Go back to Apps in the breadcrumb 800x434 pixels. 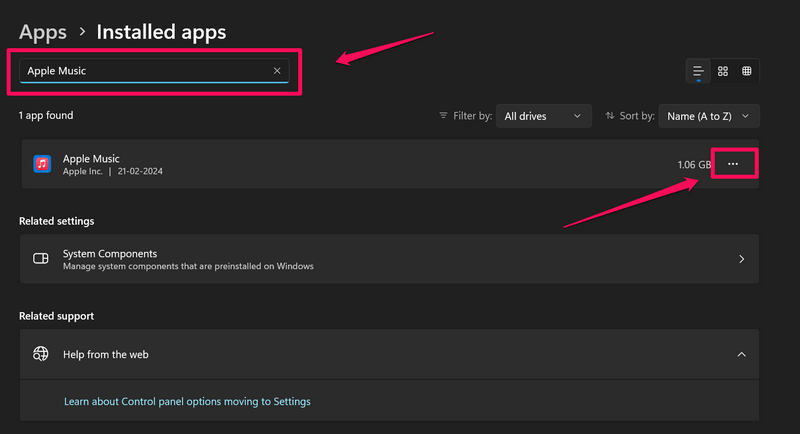click(x=43, y=32)
